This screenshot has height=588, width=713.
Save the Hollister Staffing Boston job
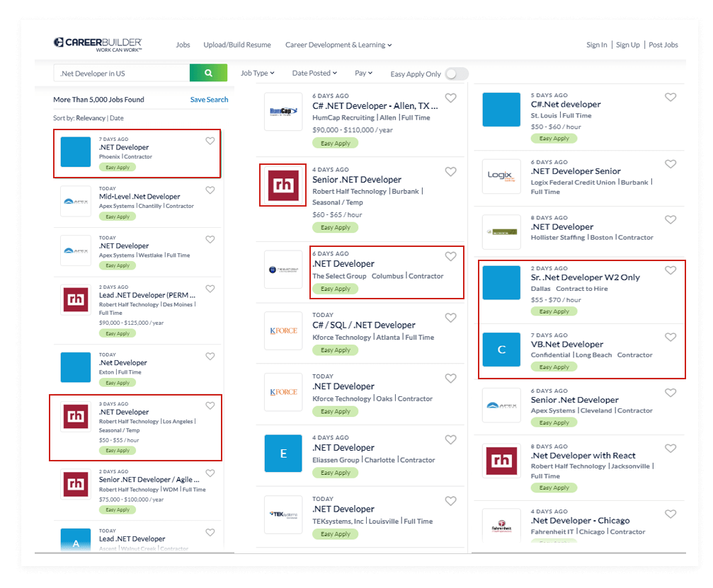pyautogui.click(x=671, y=219)
